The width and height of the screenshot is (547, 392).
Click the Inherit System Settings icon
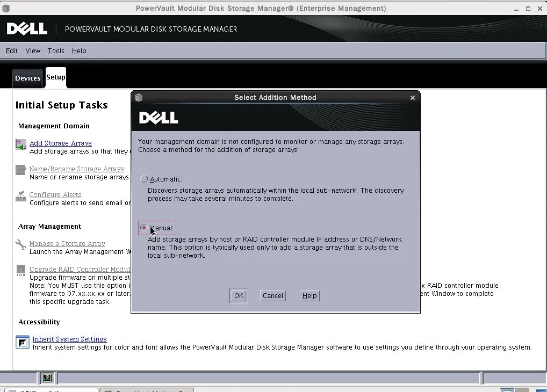pos(23,342)
